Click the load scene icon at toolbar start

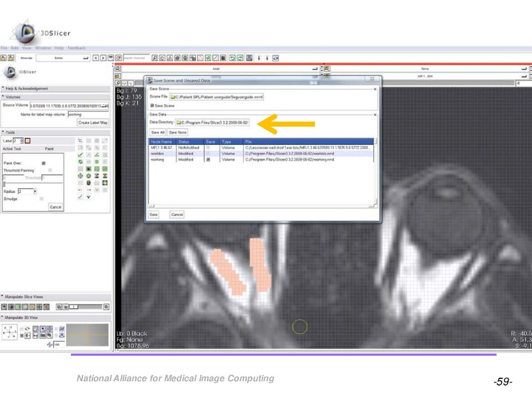tap(3, 58)
